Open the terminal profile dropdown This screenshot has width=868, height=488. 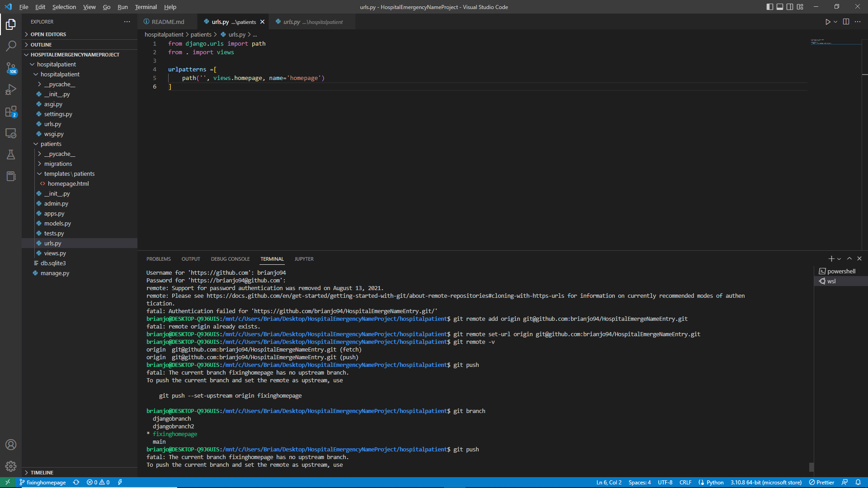[839, 258]
